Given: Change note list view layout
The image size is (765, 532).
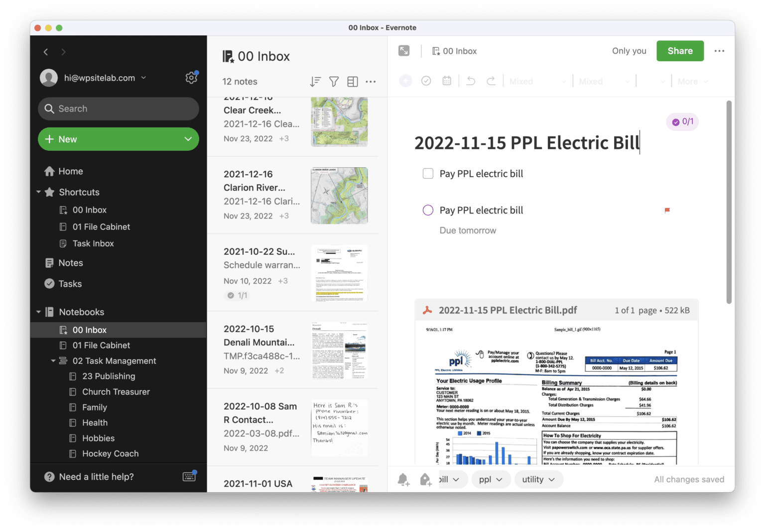Looking at the screenshot, I should pyautogui.click(x=353, y=82).
